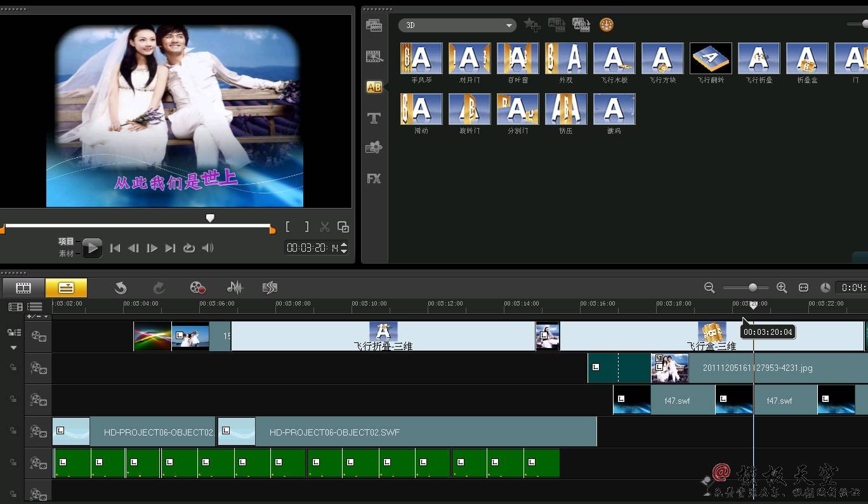The width and height of the screenshot is (868, 504).
Task: Apply random effects to video track icon
Action: click(x=581, y=25)
